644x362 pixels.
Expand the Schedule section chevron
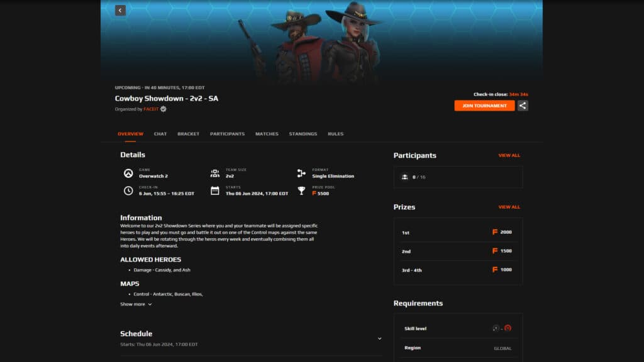379,337
